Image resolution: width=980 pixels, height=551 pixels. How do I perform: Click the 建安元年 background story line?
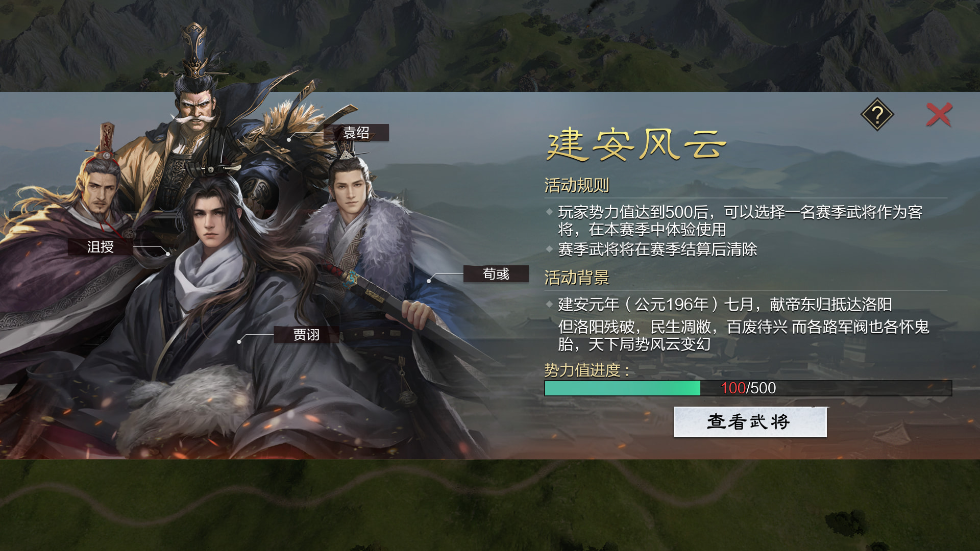point(725,305)
